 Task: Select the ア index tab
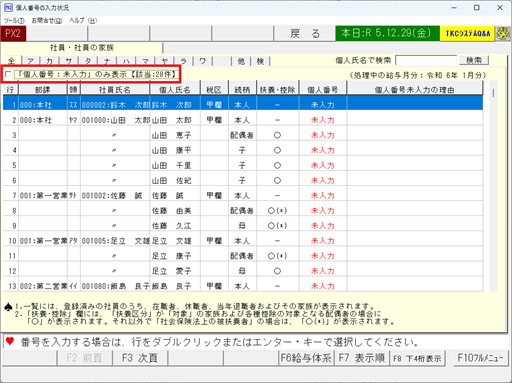pos(31,61)
